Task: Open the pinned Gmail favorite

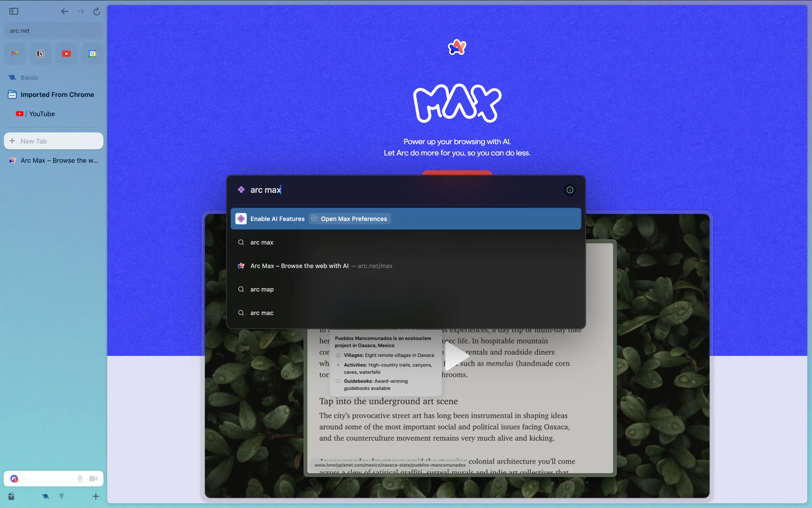Action: [15, 54]
